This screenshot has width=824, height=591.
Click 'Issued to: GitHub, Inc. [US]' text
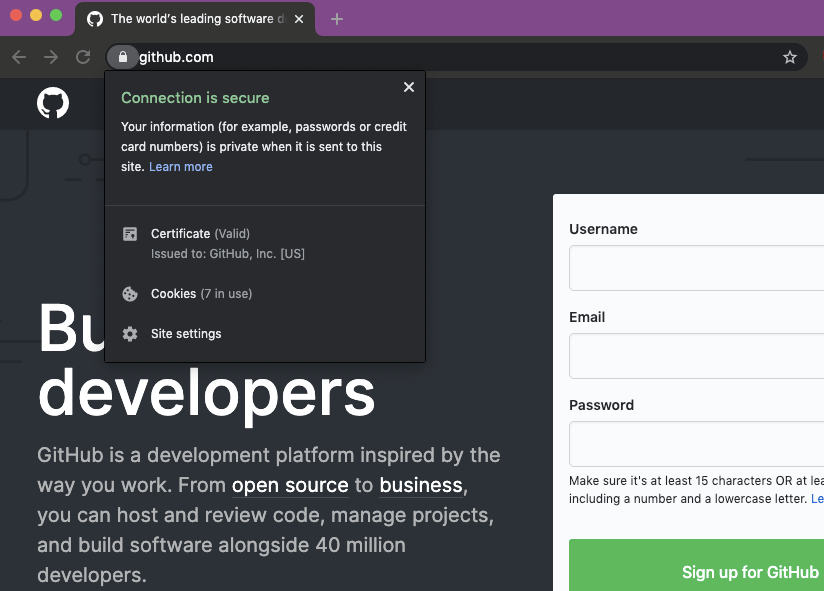click(228, 254)
